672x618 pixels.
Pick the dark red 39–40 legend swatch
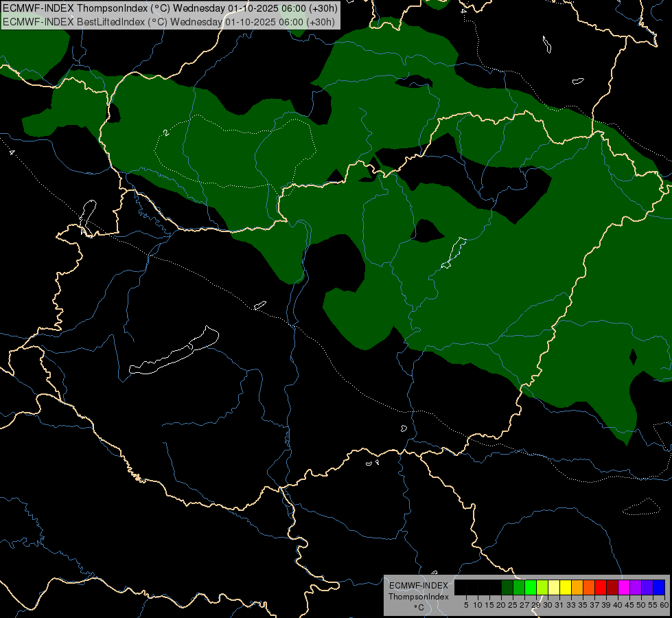tap(612, 587)
